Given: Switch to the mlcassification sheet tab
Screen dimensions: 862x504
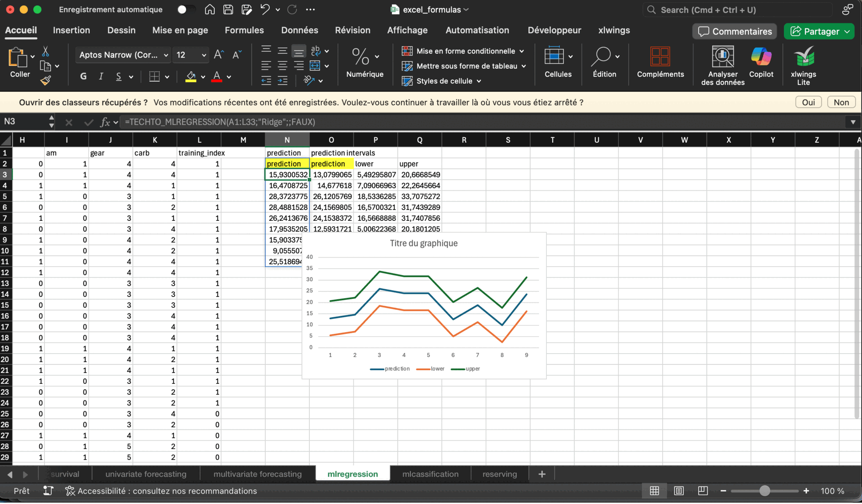Looking at the screenshot, I should (x=430, y=474).
